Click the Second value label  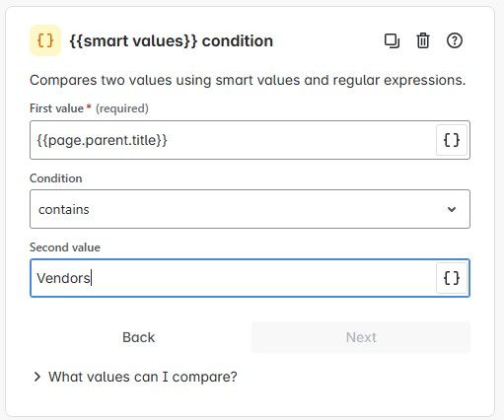click(65, 247)
